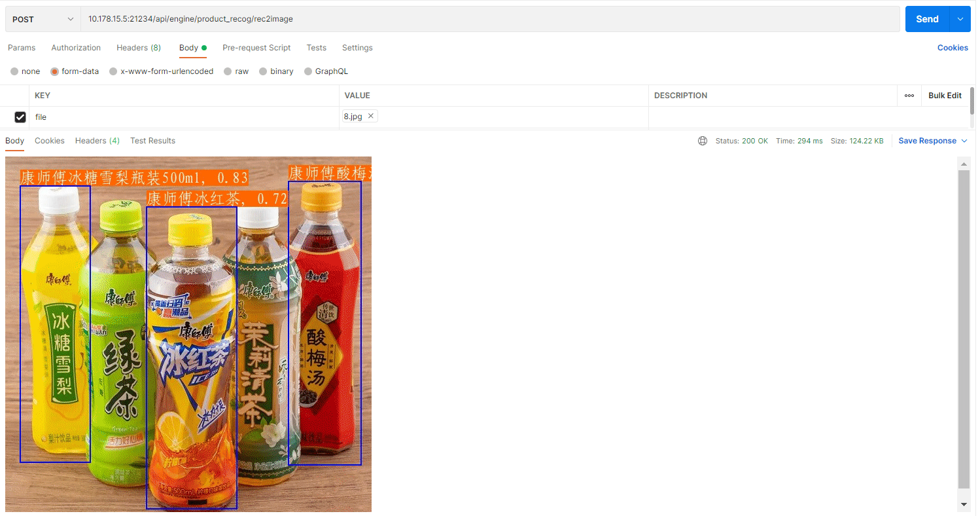
Task: Open the Cookies link at right
Action: point(953,48)
